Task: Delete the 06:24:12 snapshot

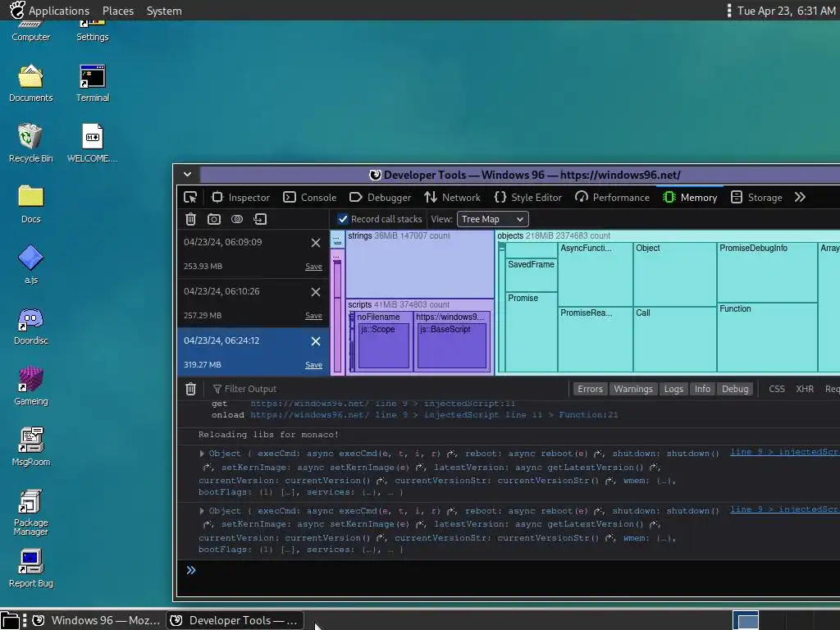Action: pyautogui.click(x=316, y=341)
